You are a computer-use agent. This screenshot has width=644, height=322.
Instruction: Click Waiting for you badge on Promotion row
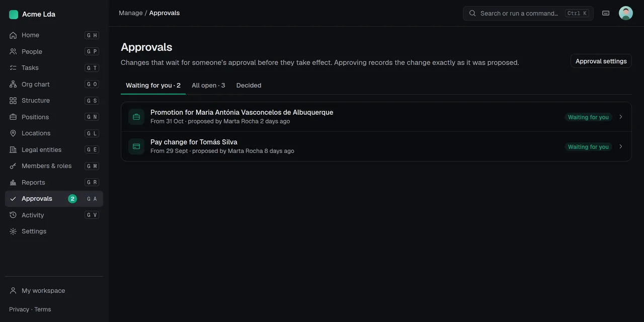point(588,117)
